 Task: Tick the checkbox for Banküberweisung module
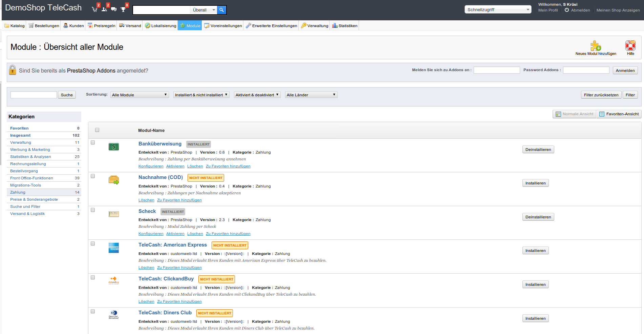coord(93,143)
